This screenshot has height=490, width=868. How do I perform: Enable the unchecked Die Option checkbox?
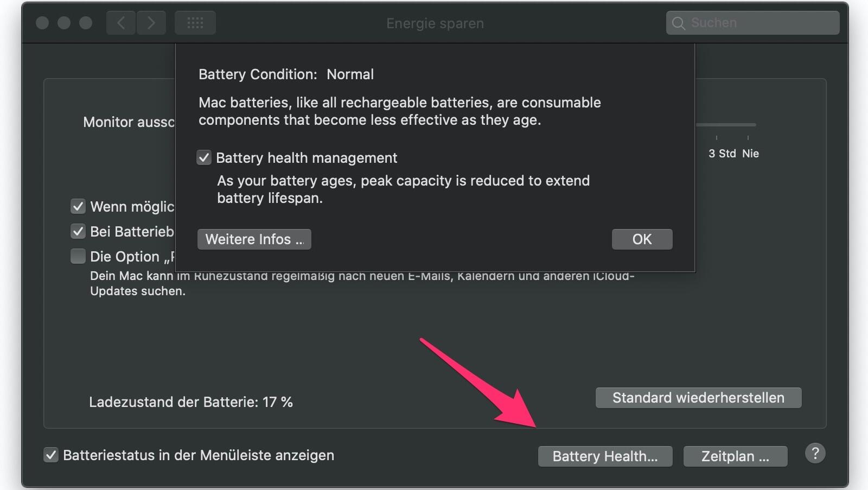point(78,257)
